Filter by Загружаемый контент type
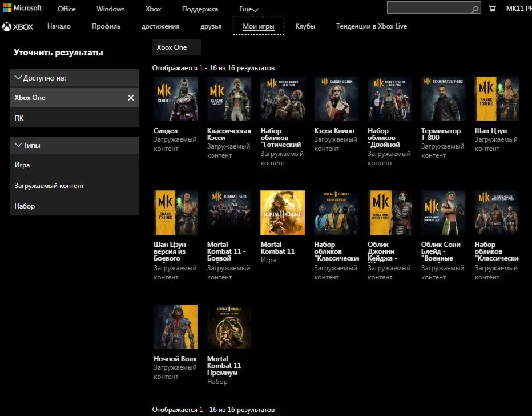Screen dimensions: 532x416 [x=49, y=186]
